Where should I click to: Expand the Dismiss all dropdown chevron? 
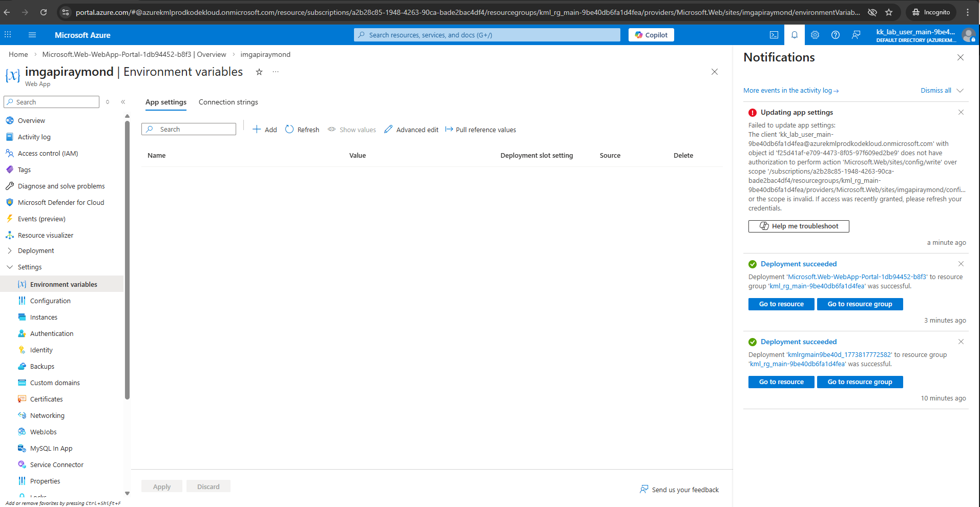coord(960,91)
